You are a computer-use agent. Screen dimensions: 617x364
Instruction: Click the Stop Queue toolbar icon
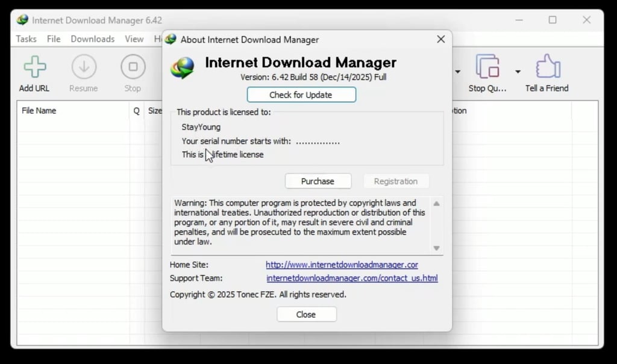[x=487, y=66]
